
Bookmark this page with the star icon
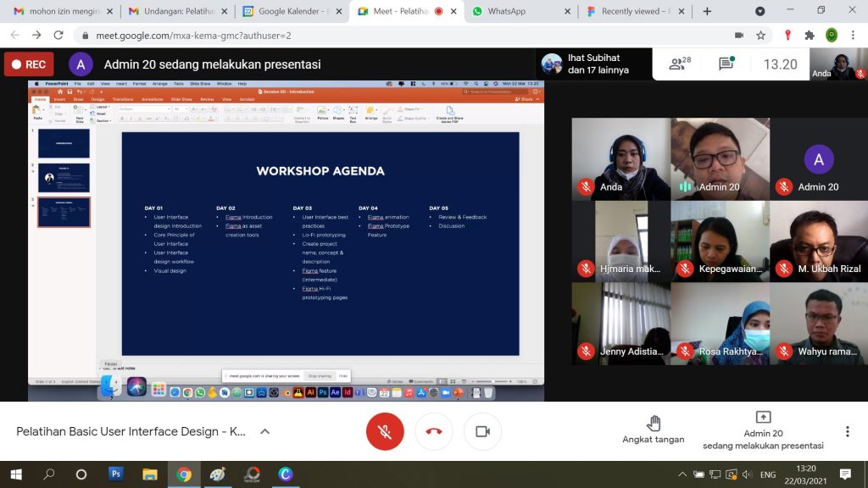761,36
